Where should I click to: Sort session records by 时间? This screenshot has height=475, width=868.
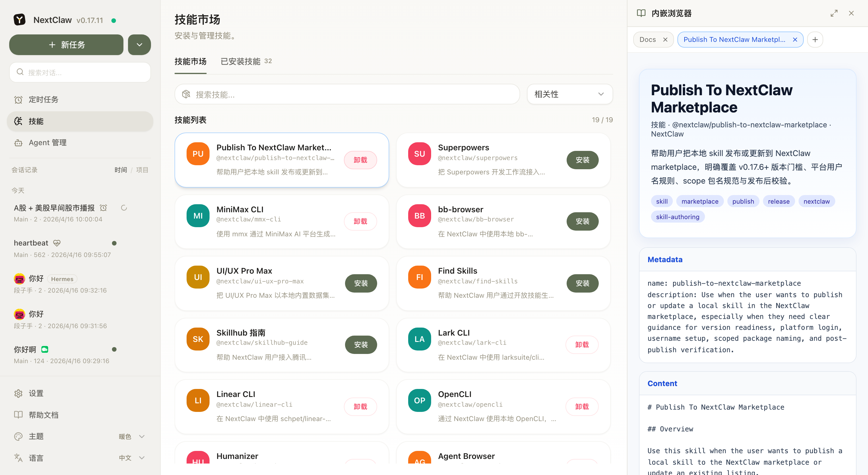tap(121, 170)
